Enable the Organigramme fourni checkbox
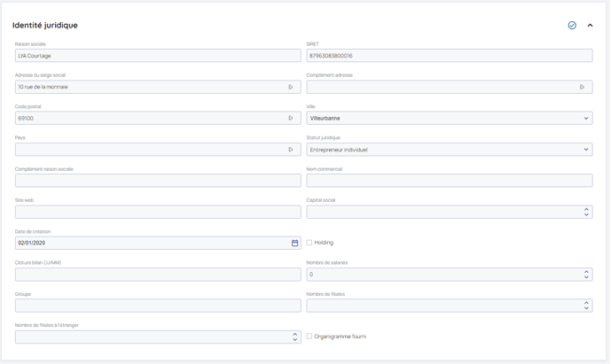The image size is (610, 364). [309, 337]
